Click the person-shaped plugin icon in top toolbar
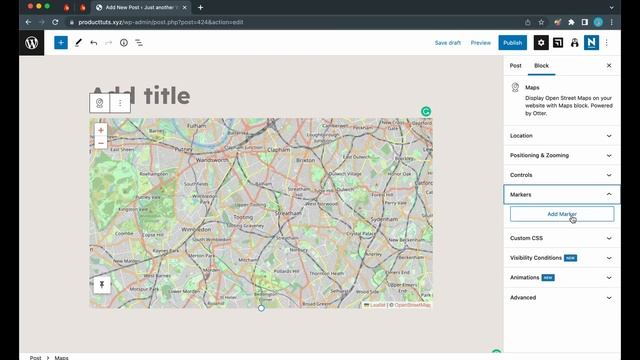Screen dimensions: 640x360 574,42
